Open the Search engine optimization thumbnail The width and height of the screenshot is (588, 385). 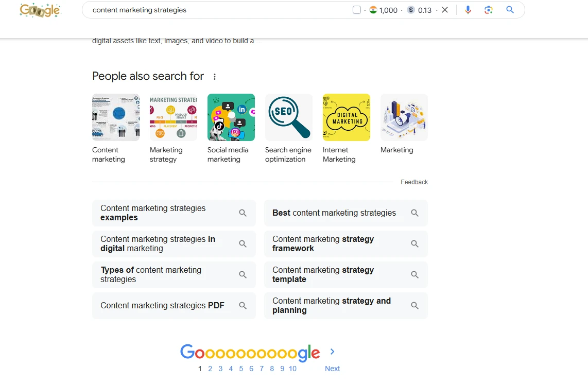[288, 117]
